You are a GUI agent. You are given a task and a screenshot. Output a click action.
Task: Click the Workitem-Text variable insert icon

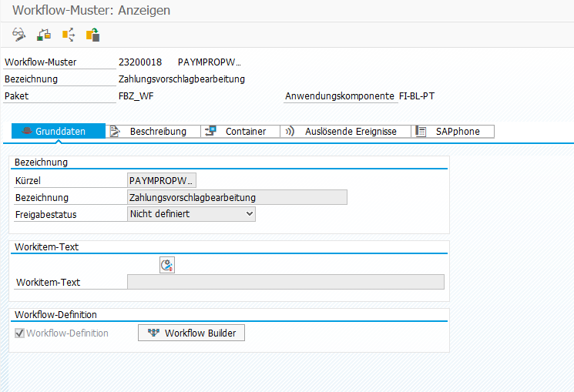tap(167, 265)
